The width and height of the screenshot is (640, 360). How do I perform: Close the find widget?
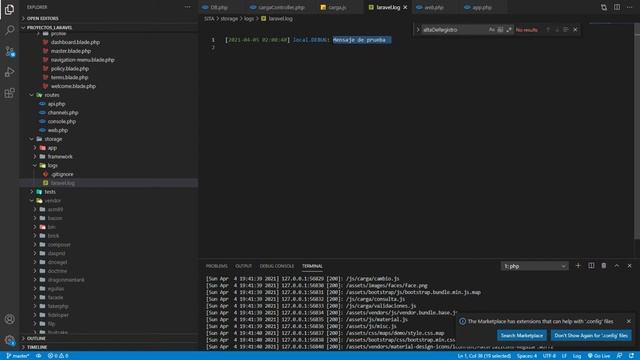575,29
